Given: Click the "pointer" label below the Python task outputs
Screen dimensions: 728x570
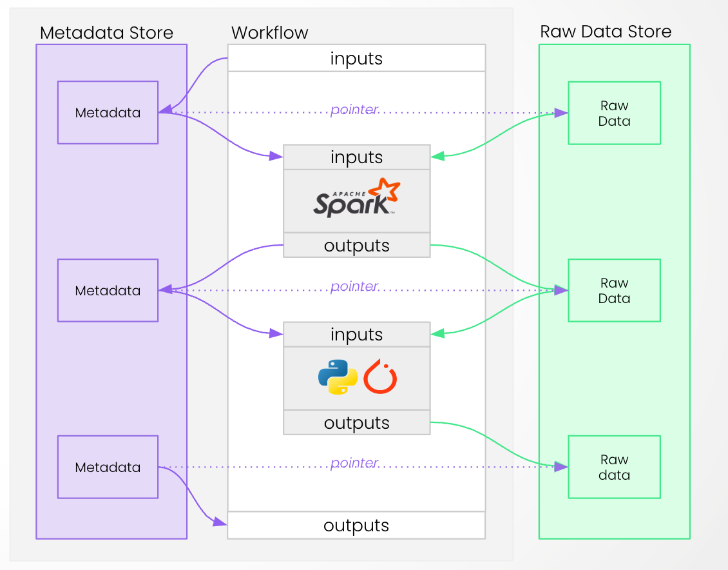Looking at the screenshot, I should pos(354,463).
